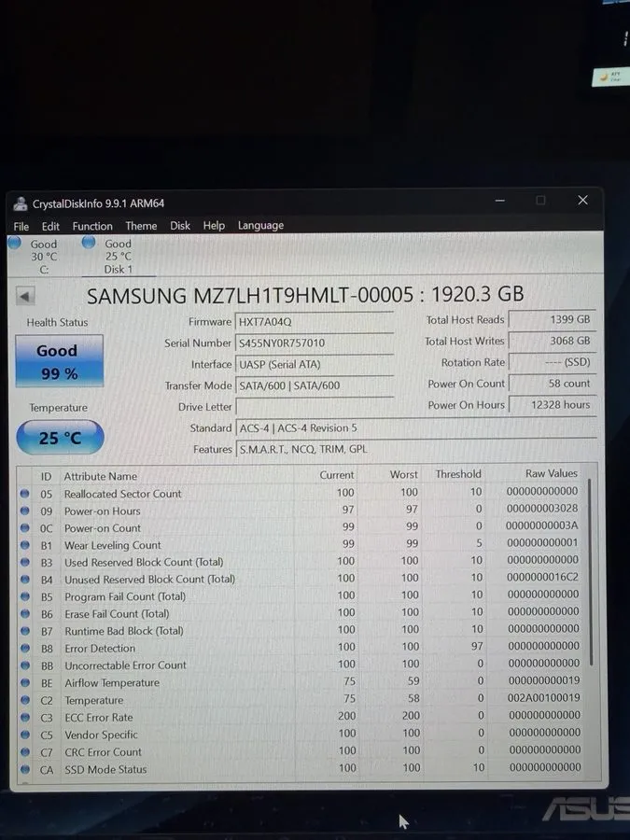Image resolution: width=630 pixels, height=840 pixels.
Task: Click Power On Hours value 12328 hours
Action: tap(552, 404)
